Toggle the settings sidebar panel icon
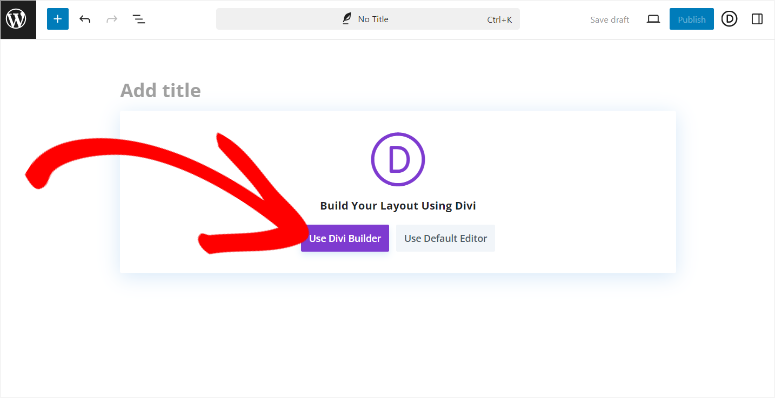The height and width of the screenshot is (398, 775). pyautogui.click(x=757, y=19)
